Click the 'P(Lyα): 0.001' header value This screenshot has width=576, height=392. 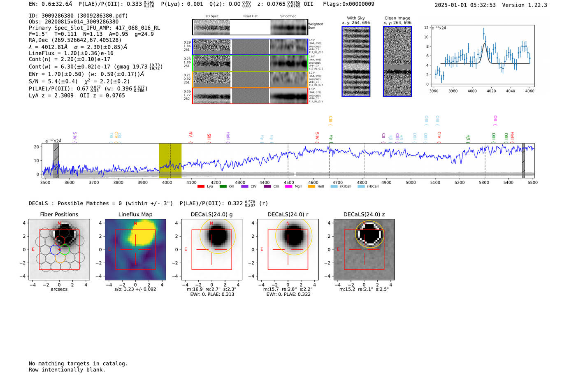tap(182, 4)
